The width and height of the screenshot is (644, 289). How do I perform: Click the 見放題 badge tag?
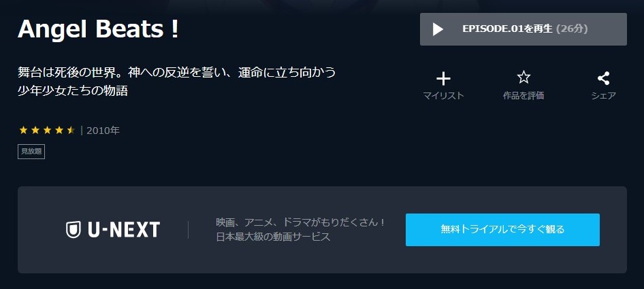pos(31,152)
